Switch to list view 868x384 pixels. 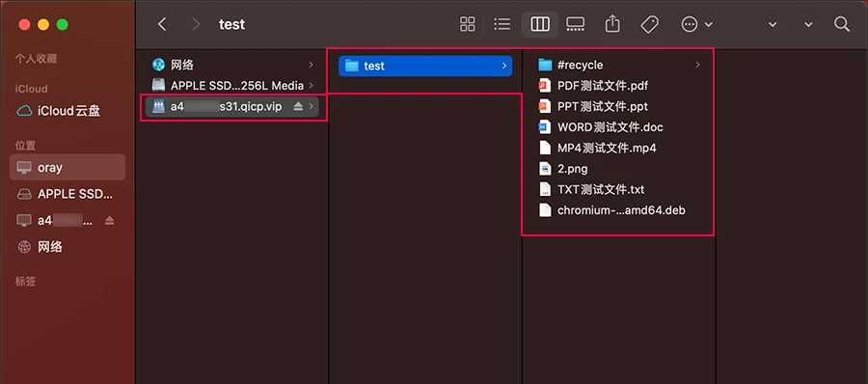point(502,24)
